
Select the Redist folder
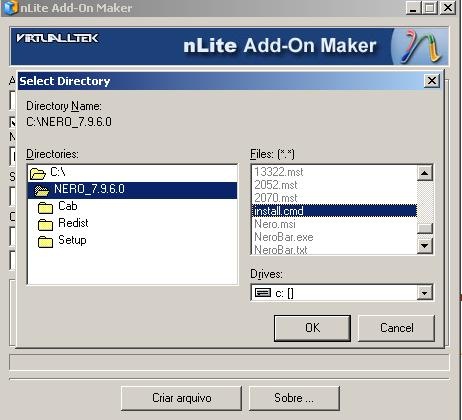(73, 223)
